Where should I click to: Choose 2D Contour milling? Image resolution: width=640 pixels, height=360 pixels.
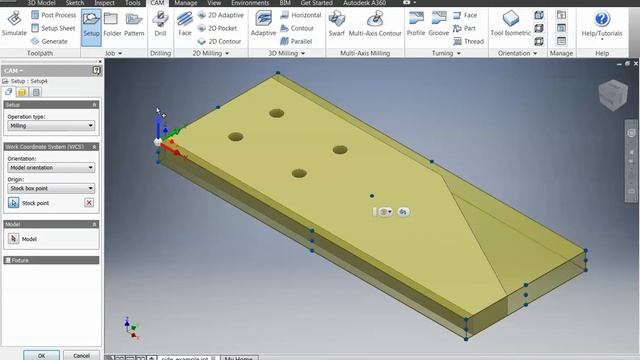click(x=219, y=41)
